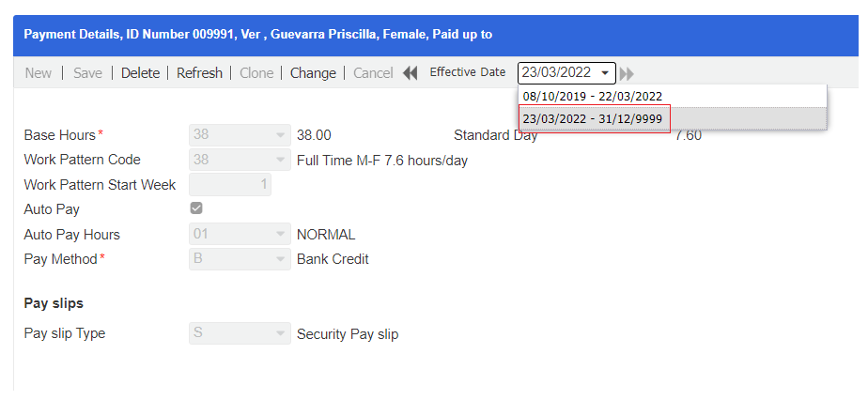Select date range 23/03/2022 - 31/12/9999
The image size is (868, 400).
pos(594,119)
